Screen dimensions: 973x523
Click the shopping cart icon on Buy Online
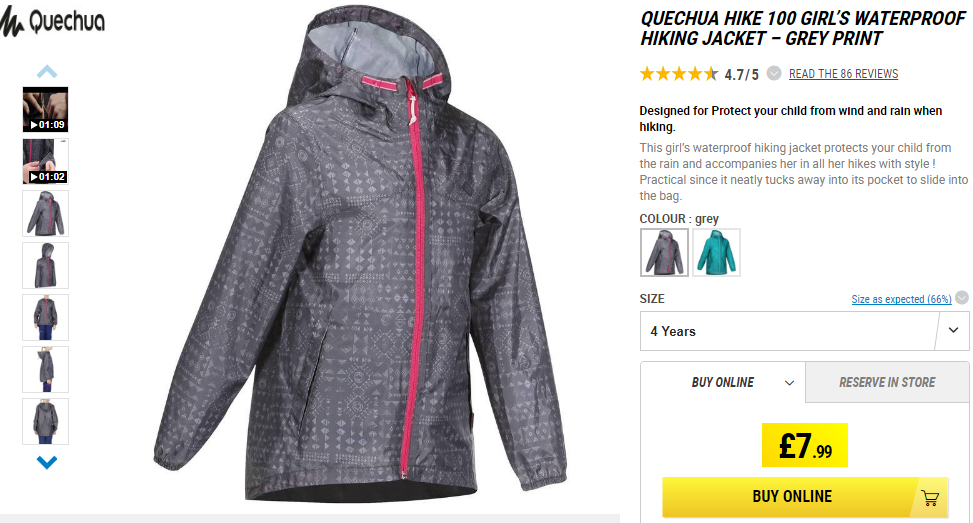pyautogui.click(x=930, y=498)
